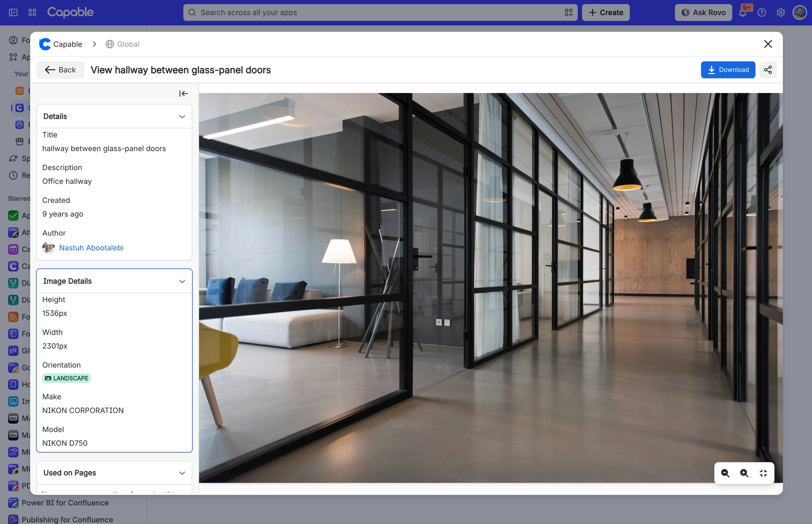Screen dimensions: 812x524
Task: Open the notifications bell
Action: click(743, 13)
